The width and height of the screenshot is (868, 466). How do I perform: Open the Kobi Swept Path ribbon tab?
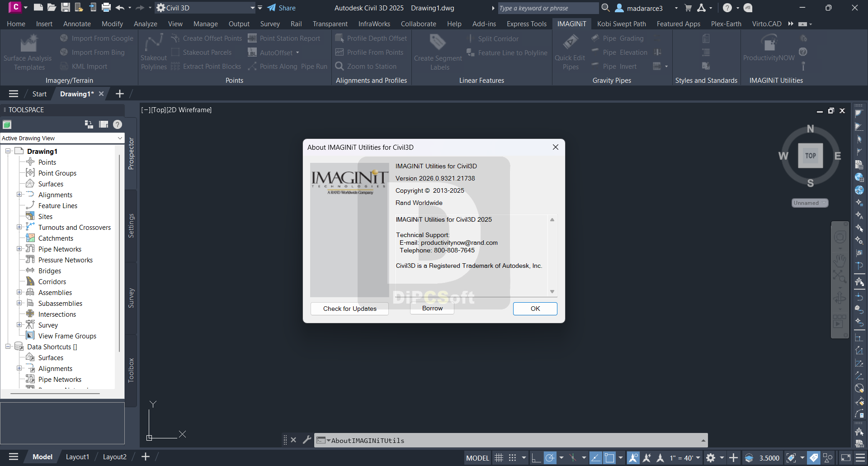point(621,24)
